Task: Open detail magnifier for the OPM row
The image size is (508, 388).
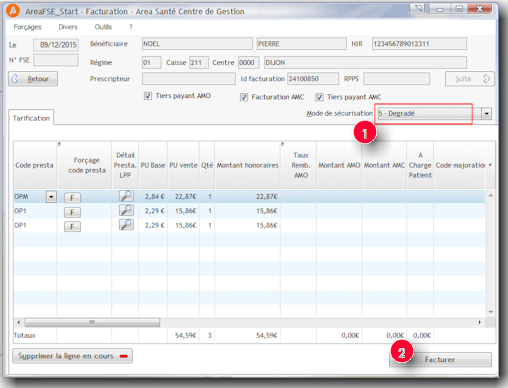Action: (x=126, y=196)
